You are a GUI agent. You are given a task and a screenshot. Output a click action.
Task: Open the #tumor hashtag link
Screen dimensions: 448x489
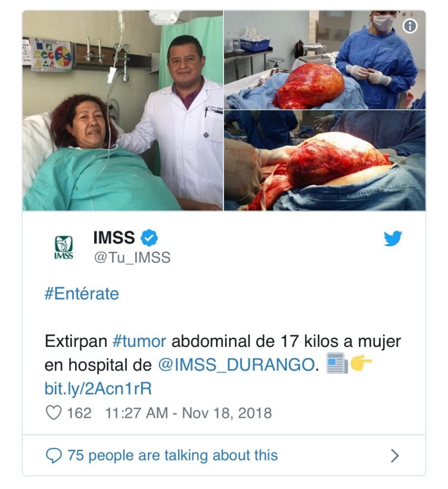[x=139, y=341]
